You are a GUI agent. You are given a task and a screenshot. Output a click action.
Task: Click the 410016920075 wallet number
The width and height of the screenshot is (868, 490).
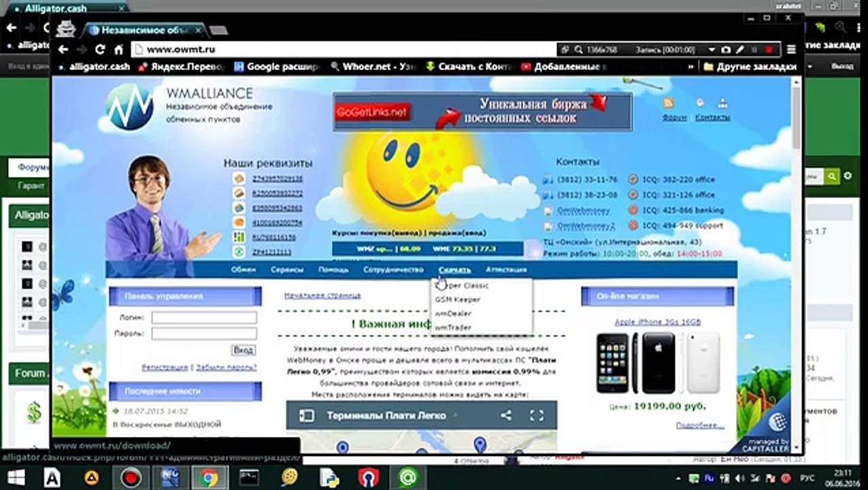(277, 223)
